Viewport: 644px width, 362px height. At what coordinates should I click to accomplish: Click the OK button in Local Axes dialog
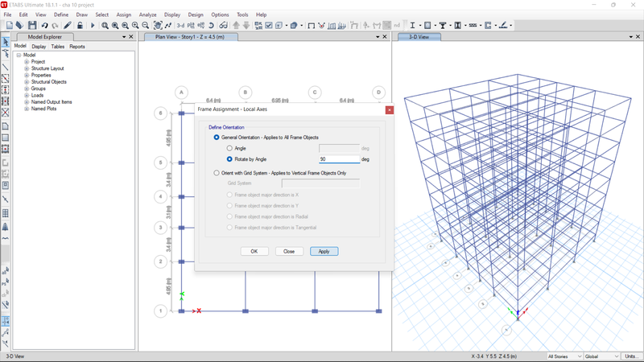[x=254, y=251]
